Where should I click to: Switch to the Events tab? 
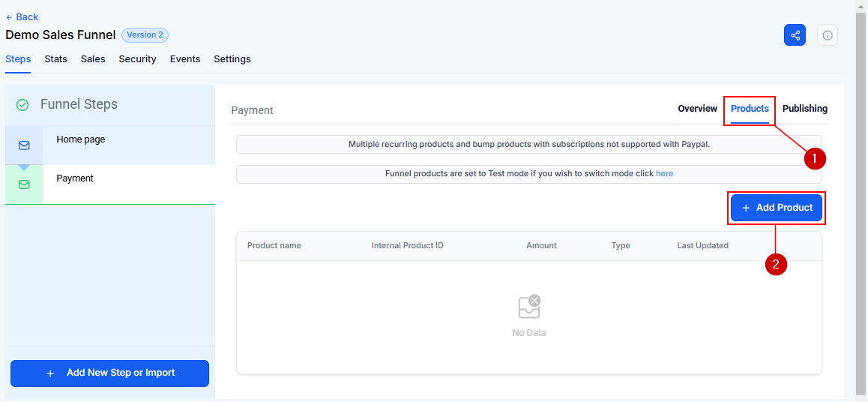[x=185, y=58]
